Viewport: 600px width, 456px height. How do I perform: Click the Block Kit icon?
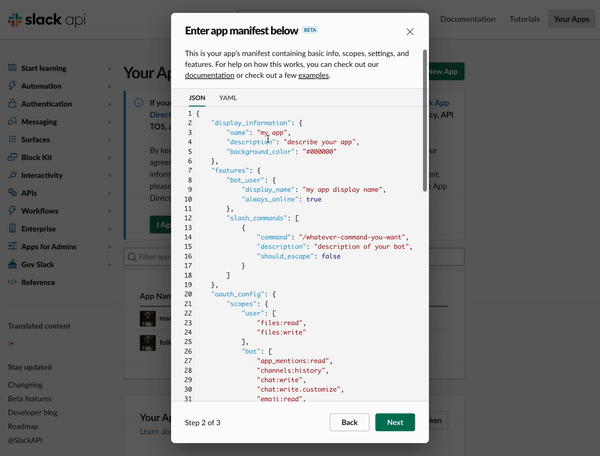pos(12,158)
